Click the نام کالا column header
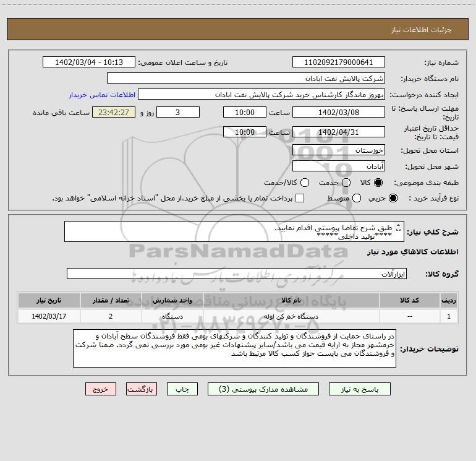Screen dimensions: 476x461 (291, 300)
